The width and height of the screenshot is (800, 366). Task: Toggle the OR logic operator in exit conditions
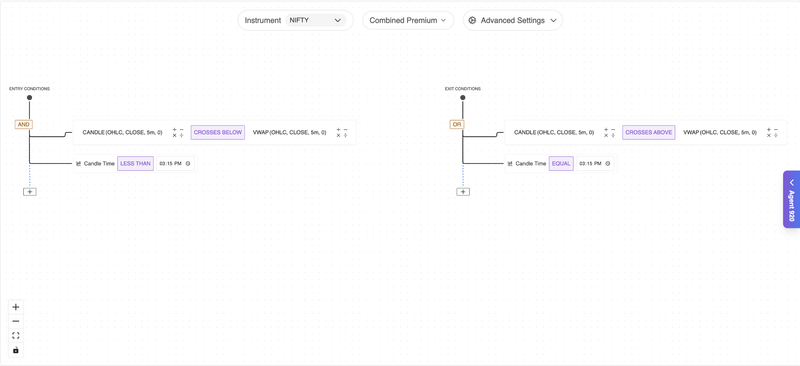pos(457,124)
